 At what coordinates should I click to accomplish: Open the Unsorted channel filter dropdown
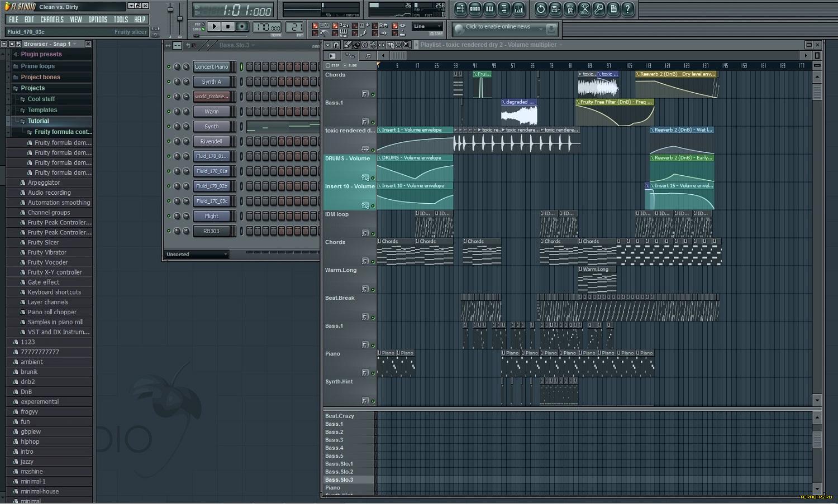(197, 255)
